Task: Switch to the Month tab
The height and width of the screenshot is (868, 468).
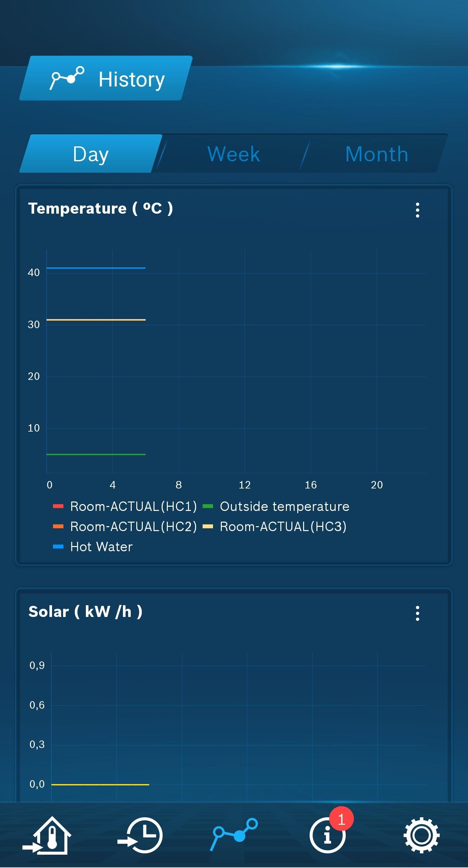Action: (376, 154)
